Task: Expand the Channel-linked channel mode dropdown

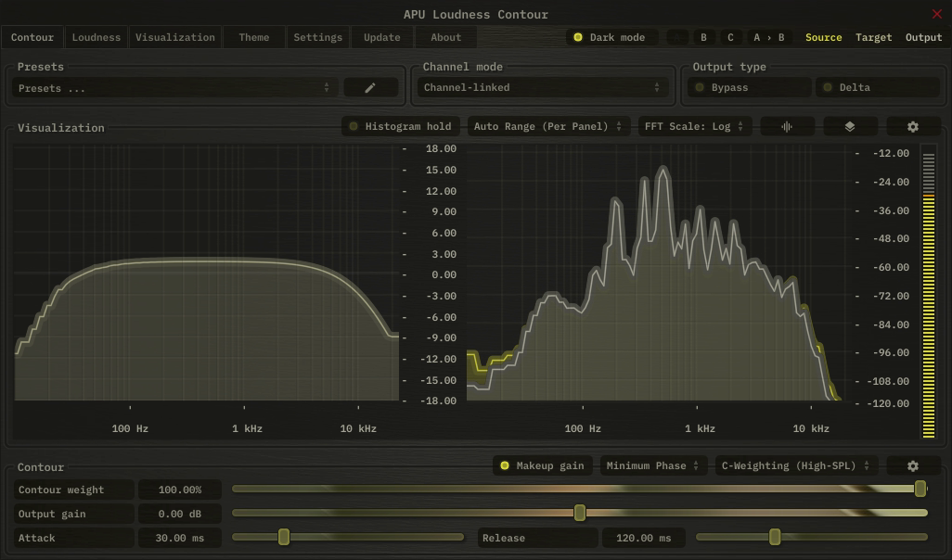Action: (x=542, y=88)
